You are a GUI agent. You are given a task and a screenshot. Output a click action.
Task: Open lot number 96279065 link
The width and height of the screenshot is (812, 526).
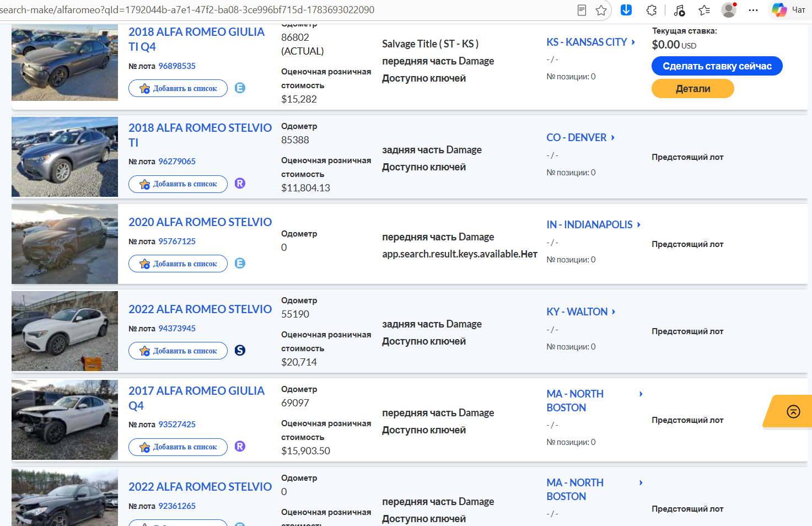click(177, 161)
